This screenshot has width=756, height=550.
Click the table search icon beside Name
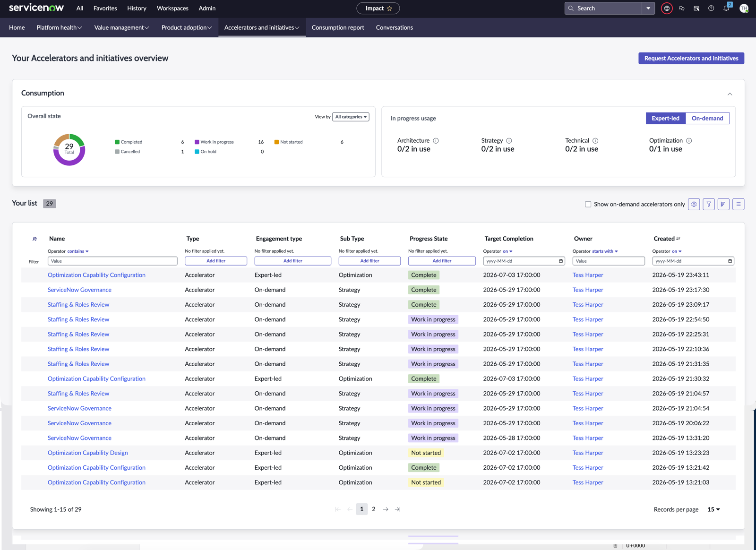(x=34, y=239)
